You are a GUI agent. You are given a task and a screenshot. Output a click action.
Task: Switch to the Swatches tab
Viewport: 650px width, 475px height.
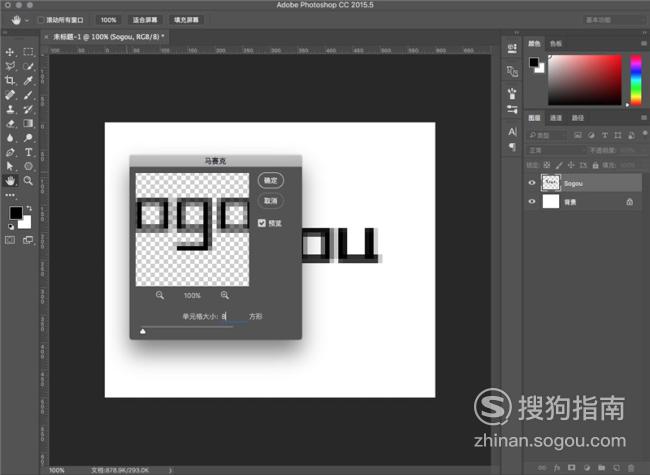pos(555,44)
